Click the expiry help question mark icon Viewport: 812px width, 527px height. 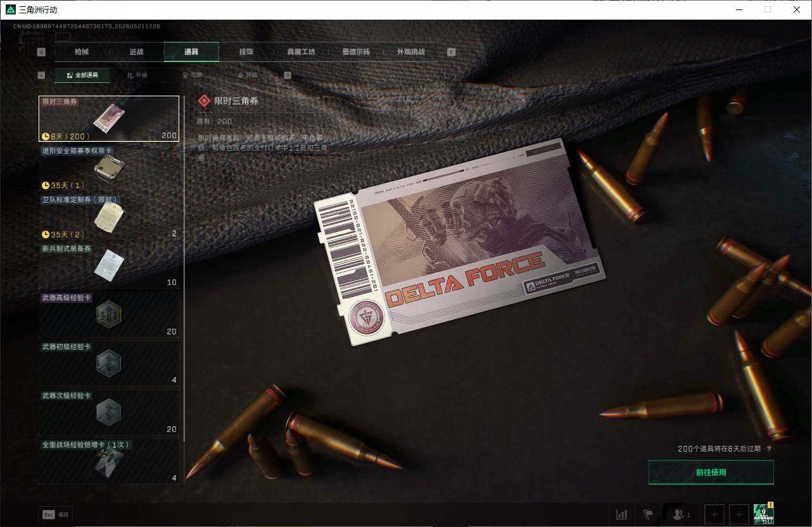pyautogui.click(x=769, y=449)
